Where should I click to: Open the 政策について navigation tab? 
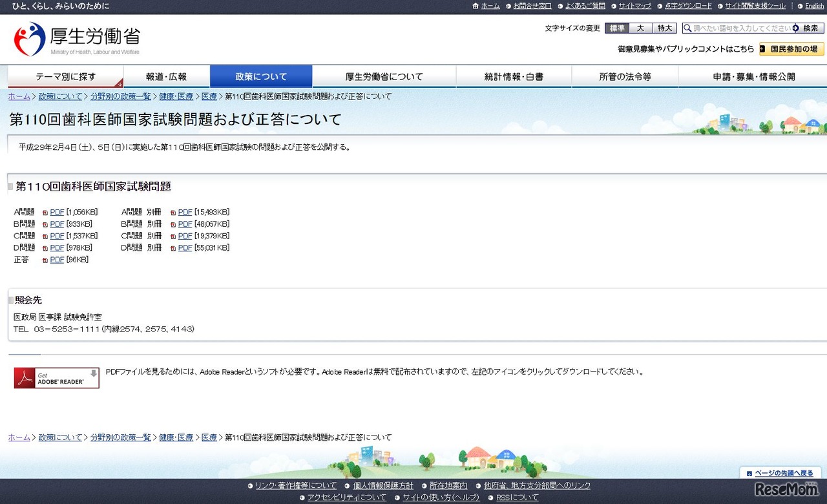tap(260, 76)
